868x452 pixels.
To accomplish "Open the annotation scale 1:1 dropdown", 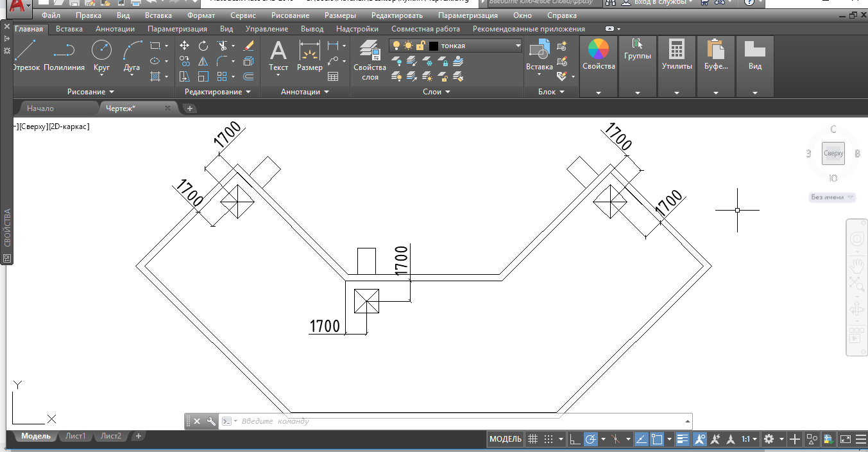I will 749,439.
